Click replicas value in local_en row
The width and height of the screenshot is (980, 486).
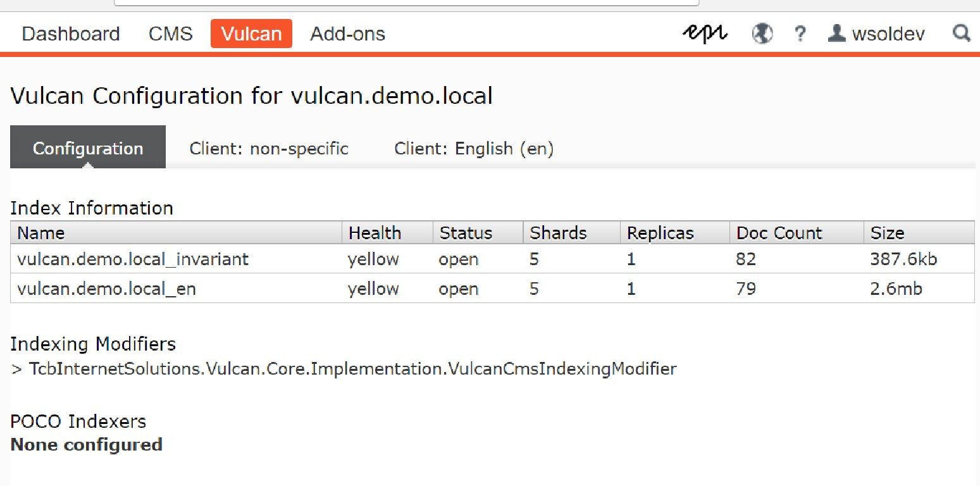[631, 289]
